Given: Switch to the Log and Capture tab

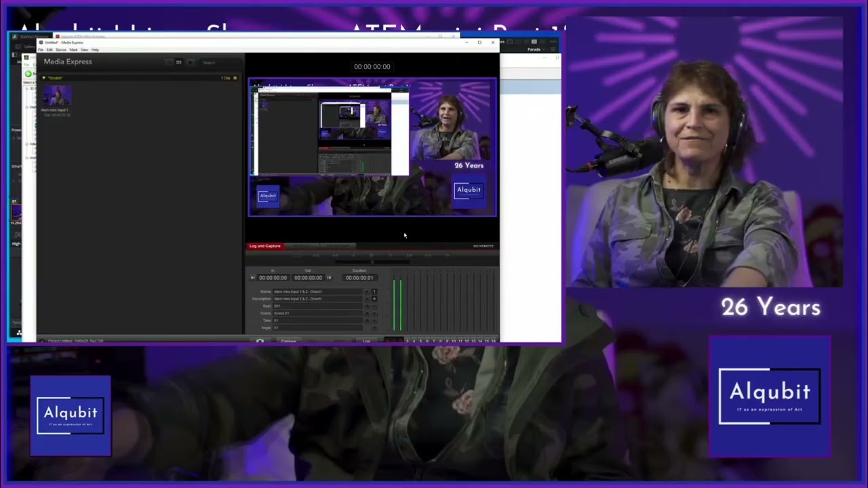Looking at the screenshot, I should (x=265, y=246).
